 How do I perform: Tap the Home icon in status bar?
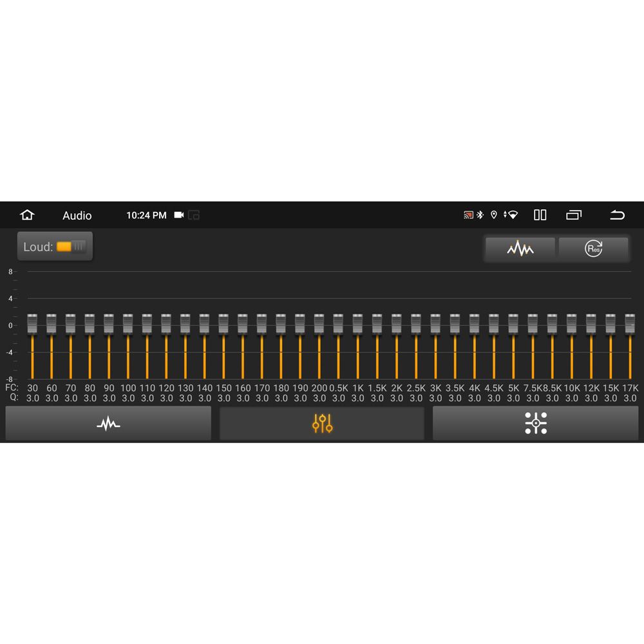coord(27,215)
